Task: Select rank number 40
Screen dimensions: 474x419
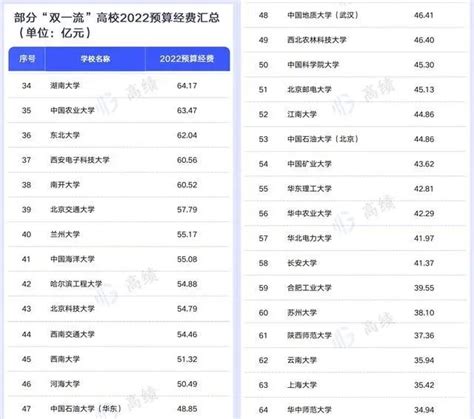Action: click(x=26, y=234)
